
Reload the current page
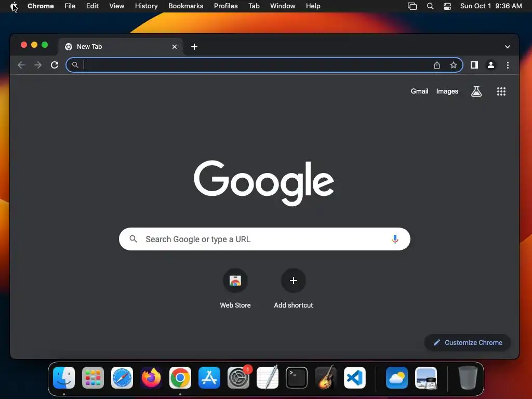click(x=54, y=65)
